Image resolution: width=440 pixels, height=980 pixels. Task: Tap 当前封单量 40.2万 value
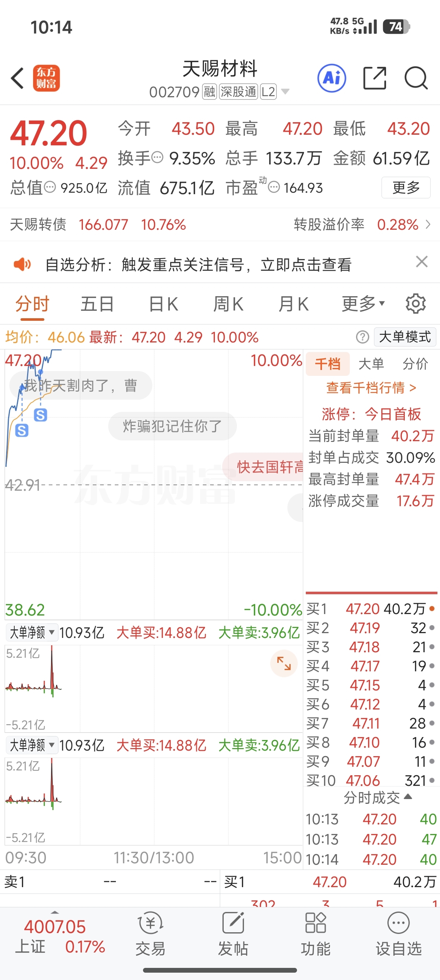(x=412, y=436)
